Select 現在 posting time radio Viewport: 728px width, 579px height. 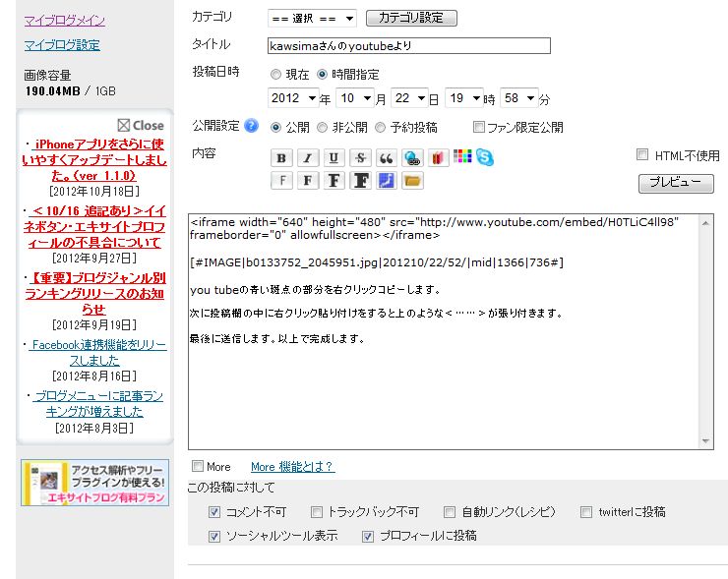(x=275, y=75)
